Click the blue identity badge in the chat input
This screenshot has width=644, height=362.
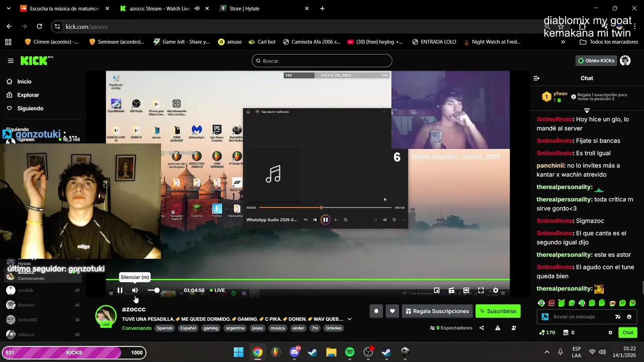point(545,317)
